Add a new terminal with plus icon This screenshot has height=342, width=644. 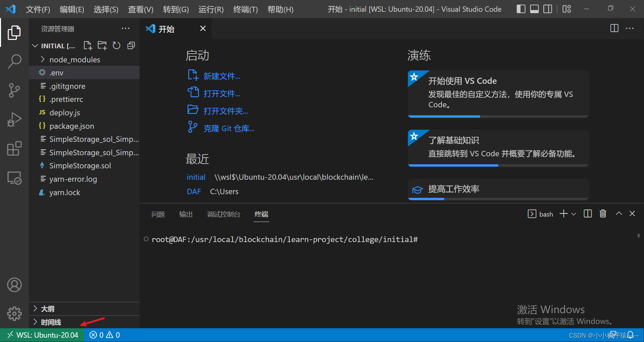(x=563, y=214)
